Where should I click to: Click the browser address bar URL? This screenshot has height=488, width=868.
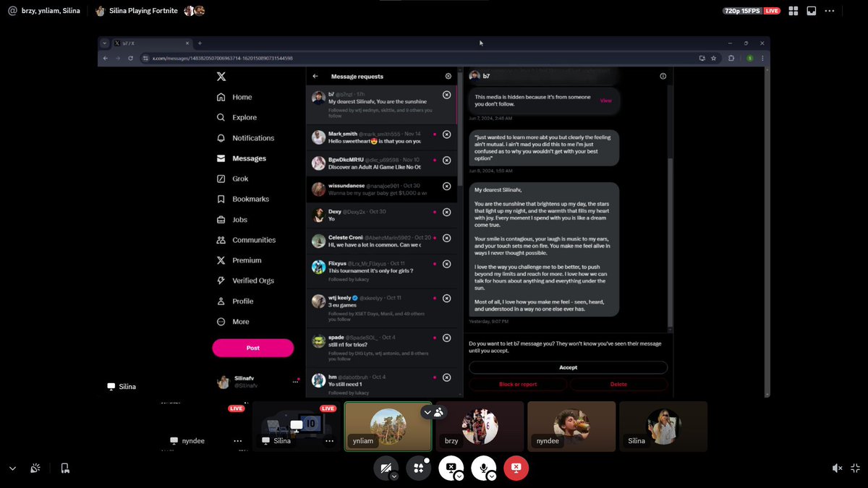(x=223, y=58)
